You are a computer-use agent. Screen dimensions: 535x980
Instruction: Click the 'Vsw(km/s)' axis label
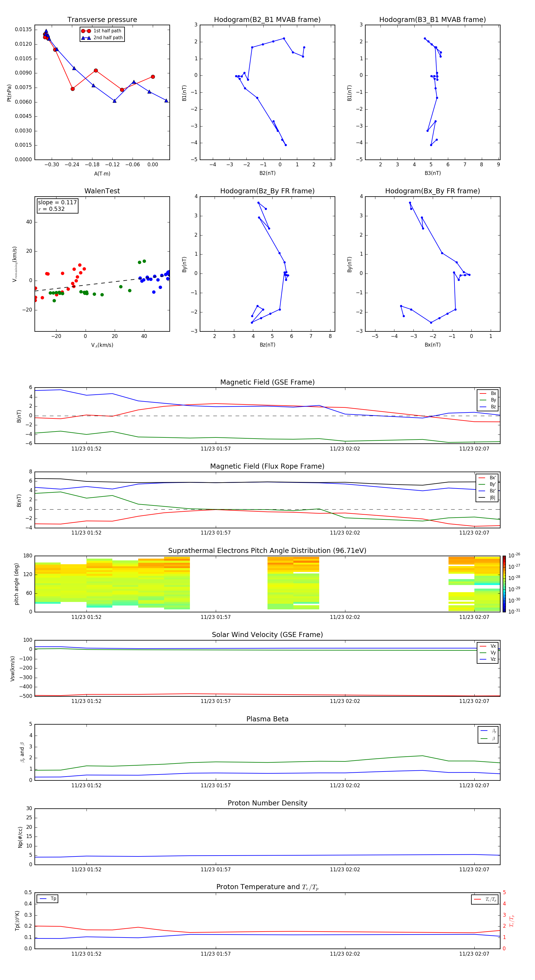pyautogui.click(x=12, y=668)
